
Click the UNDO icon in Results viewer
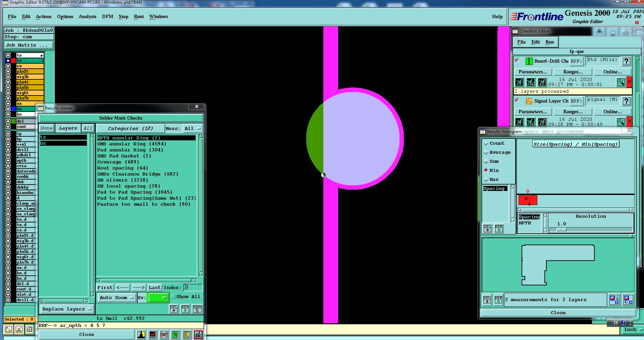(x=197, y=309)
